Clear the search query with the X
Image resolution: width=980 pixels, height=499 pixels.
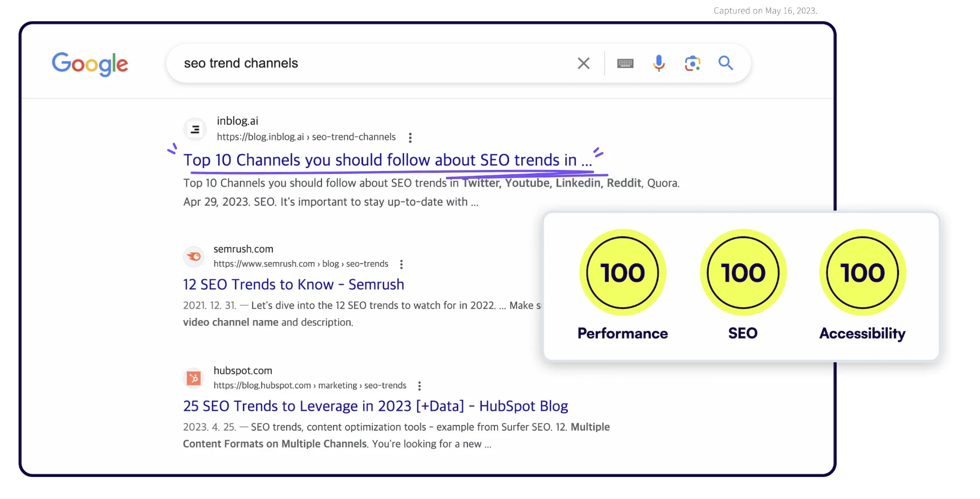point(583,63)
